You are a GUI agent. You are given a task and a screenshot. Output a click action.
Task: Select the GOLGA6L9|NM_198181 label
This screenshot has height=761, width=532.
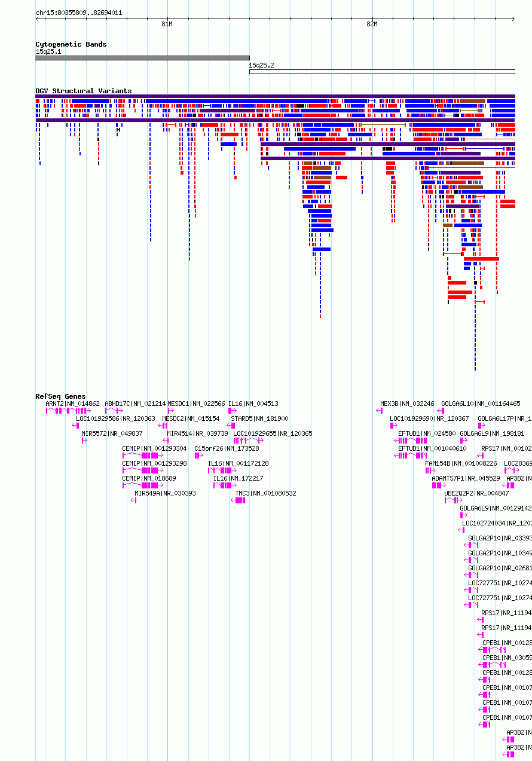click(493, 433)
